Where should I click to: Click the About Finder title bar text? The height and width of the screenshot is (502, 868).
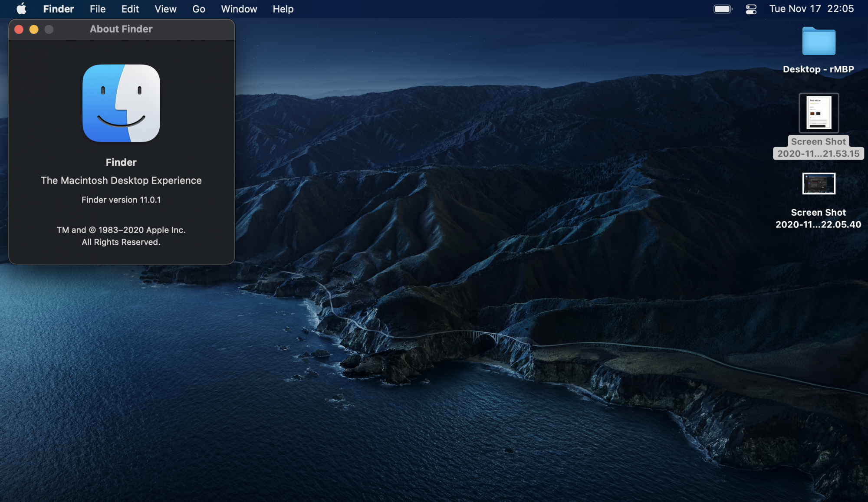pyautogui.click(x=121, y=29)
